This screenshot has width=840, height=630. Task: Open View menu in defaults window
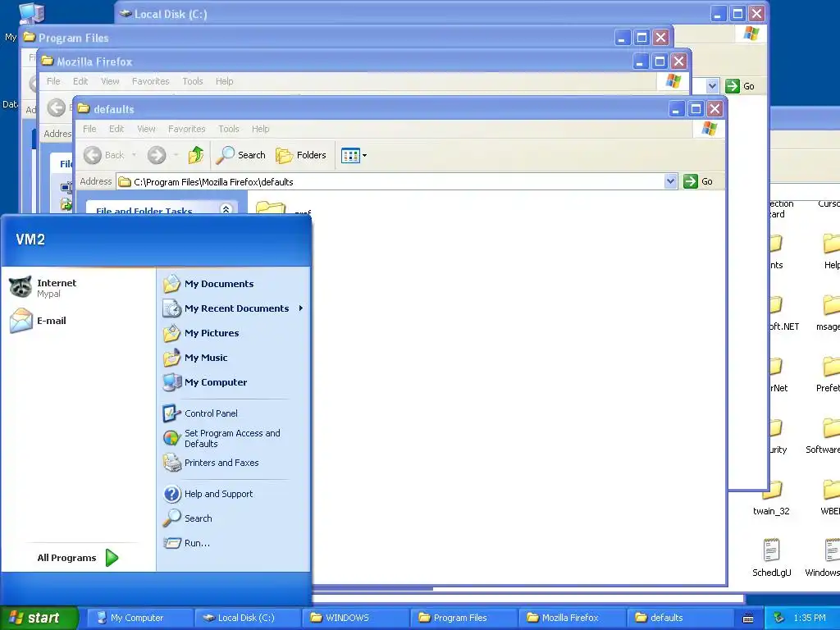146,129
